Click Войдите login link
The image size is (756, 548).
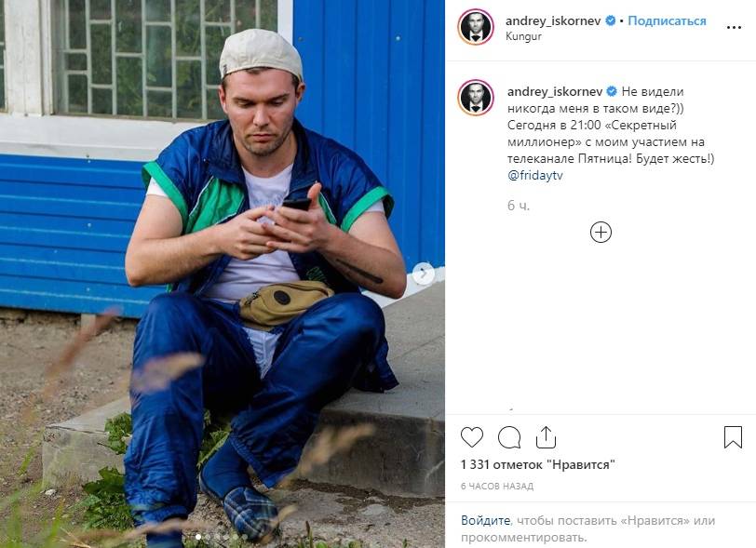pyautogui.click(x=485, y=520)
